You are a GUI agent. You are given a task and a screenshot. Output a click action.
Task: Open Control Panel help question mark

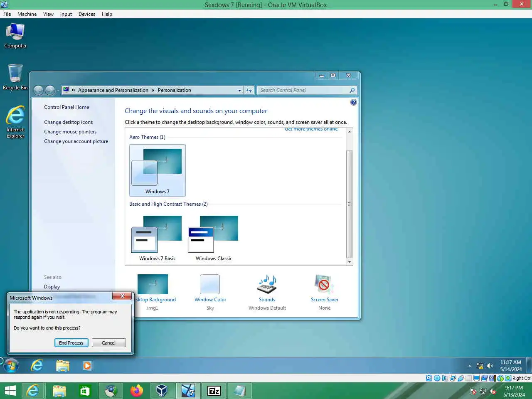pyautogui.click(x=354, y=102)
